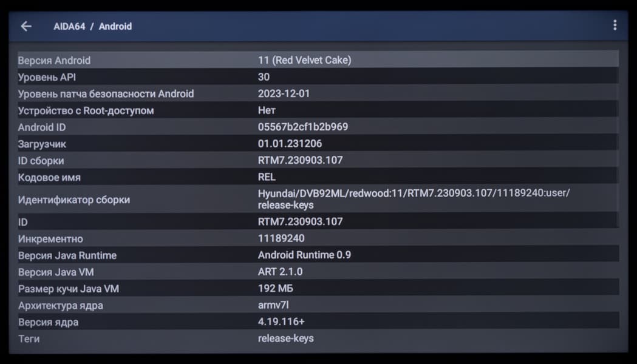
Task: Select the Версия Java VM label
Action: [56, 272]
